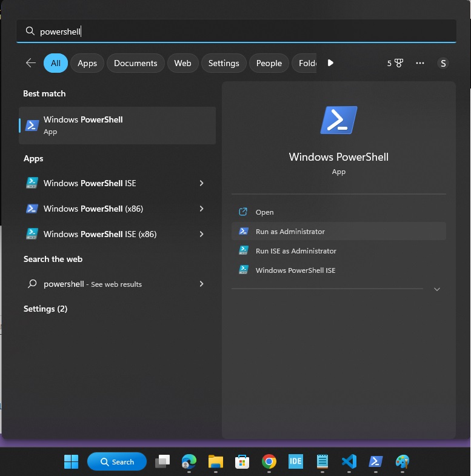Click the Run ISE as Administrator icon
Screen dimensions: 471x476
tap(244, 250)
